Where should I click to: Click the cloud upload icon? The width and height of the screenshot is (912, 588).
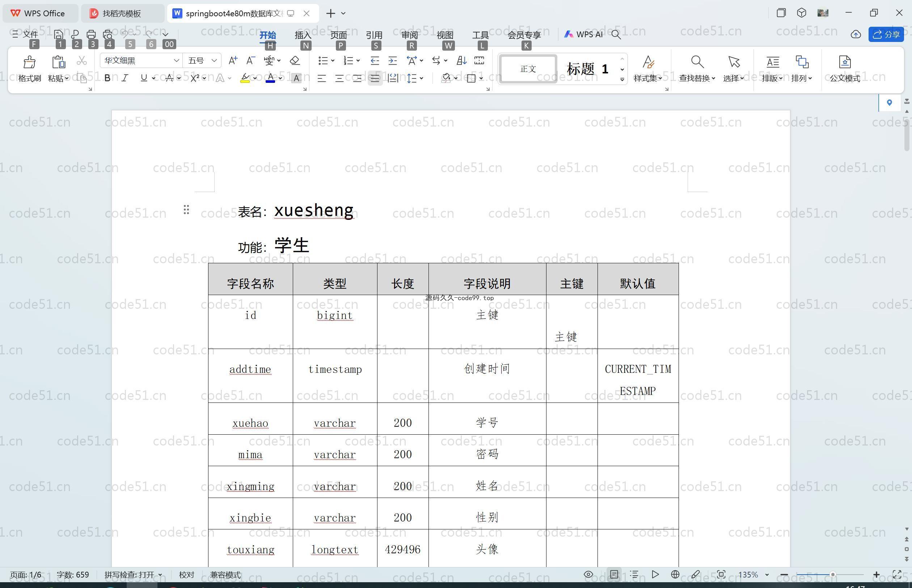(856, 34)
